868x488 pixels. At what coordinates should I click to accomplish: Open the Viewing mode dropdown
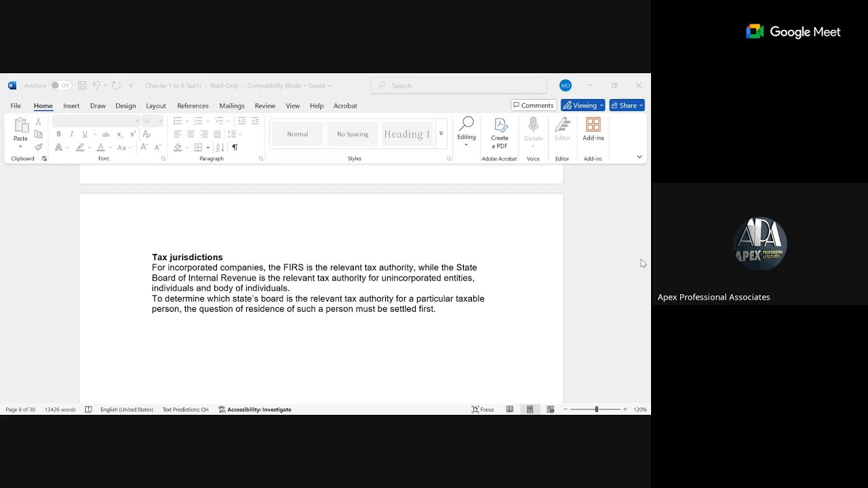coord(583,106)
